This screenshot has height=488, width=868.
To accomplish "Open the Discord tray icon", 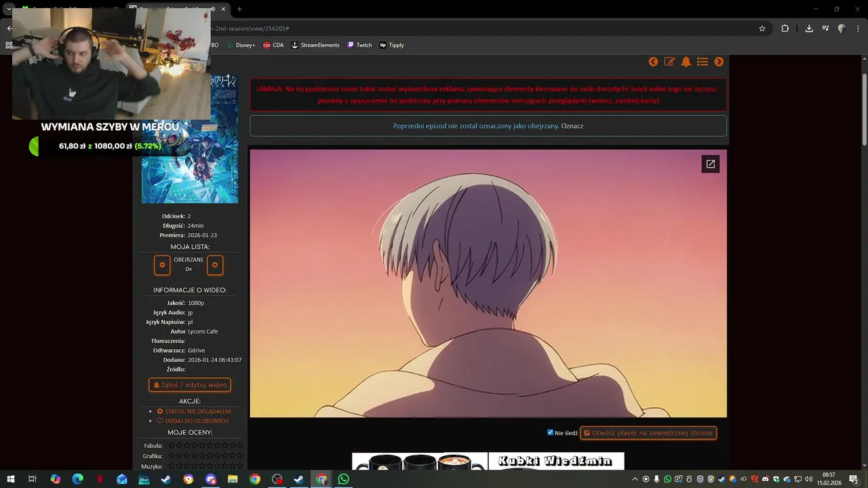I will point(765,479).
